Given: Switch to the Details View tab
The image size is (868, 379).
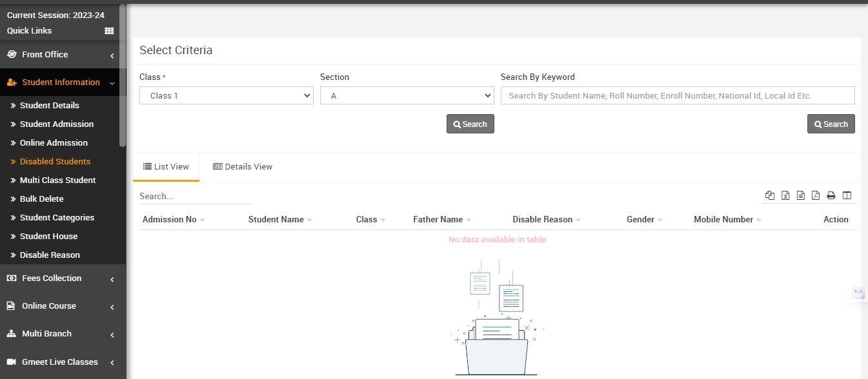Looking at the screenshot, I should [x=243, y=167].
